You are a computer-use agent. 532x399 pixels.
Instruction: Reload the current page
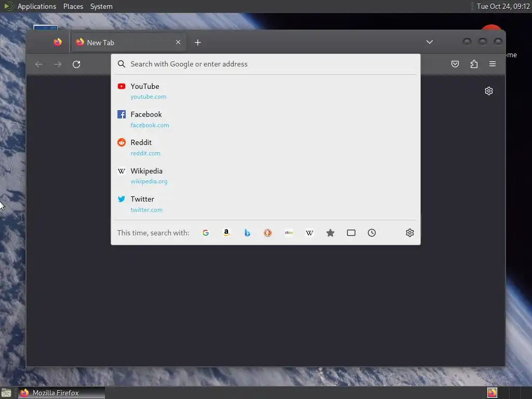coord(76,64)
